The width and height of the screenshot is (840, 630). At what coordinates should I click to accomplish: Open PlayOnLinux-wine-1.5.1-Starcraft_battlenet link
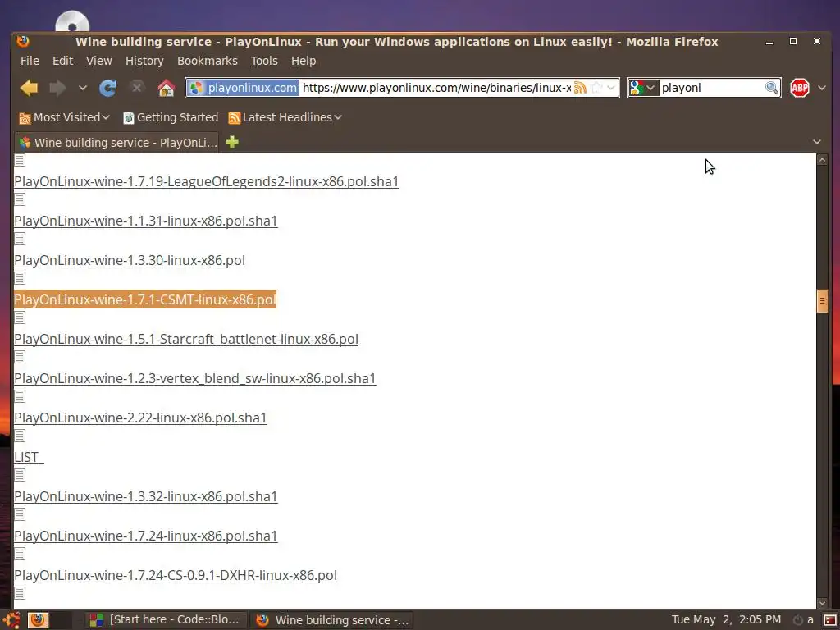tap(186, 339)
